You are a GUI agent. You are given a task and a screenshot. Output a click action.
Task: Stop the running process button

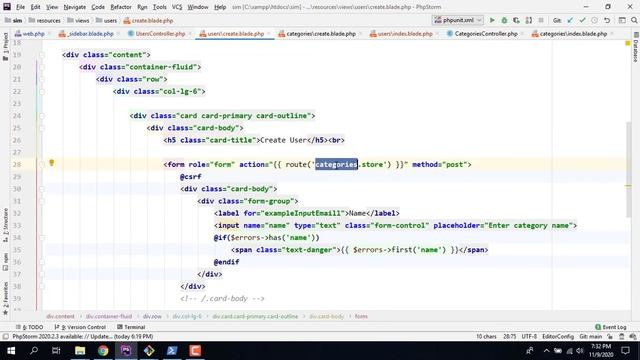[x=541, y=20]
